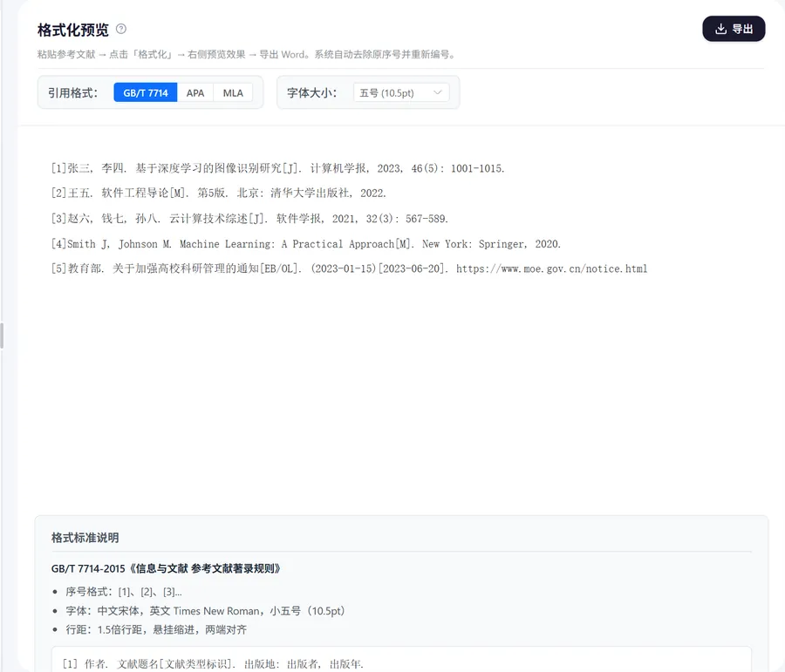785x672 pixels.
Task: Click reference [3] 云计算技术综述 entry
Action: point(249,219)
